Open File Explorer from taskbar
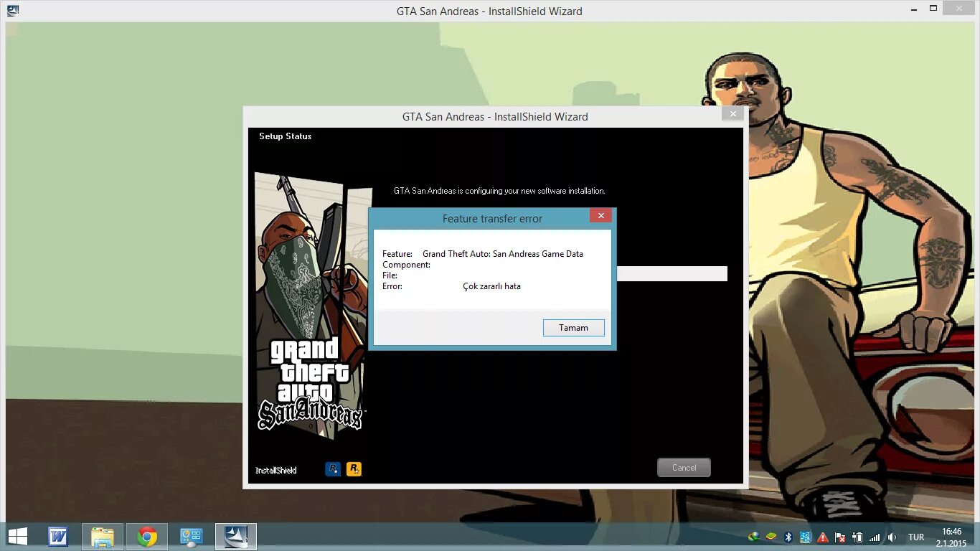 tap(103, 536)
